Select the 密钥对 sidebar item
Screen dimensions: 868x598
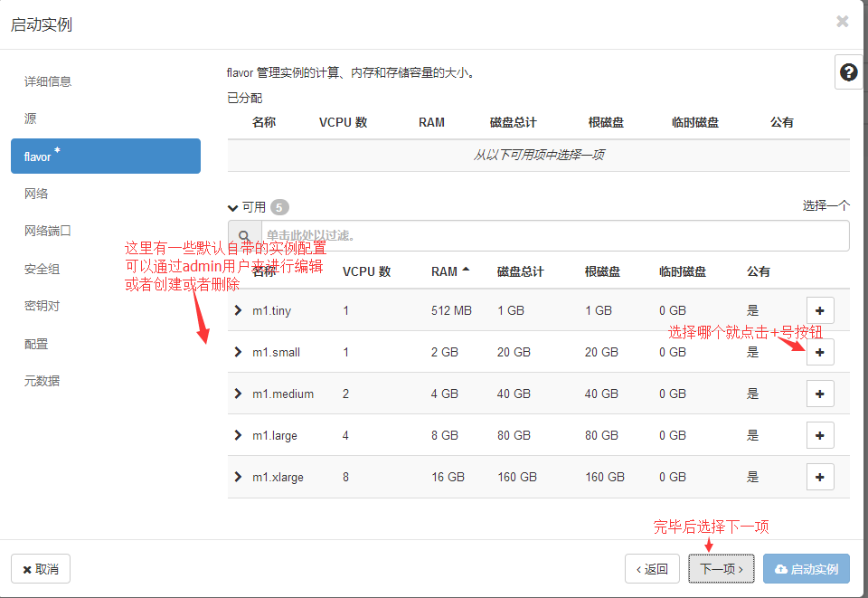42,306
